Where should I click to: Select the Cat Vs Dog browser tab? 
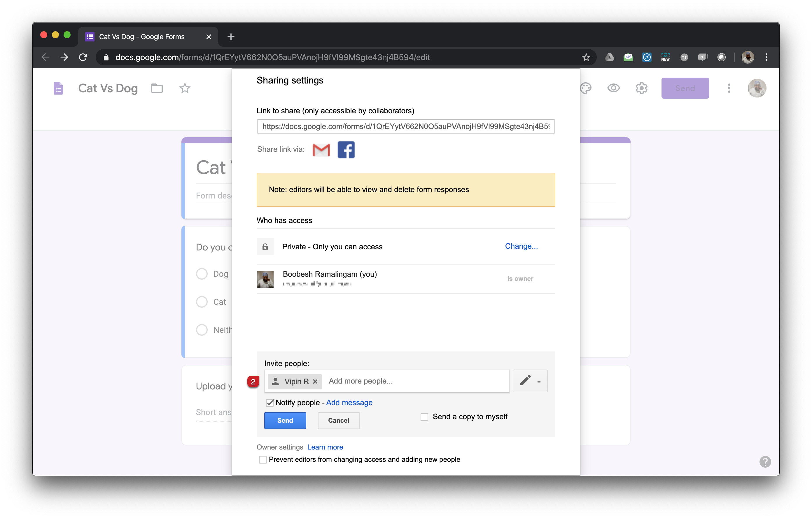point(142,36)
